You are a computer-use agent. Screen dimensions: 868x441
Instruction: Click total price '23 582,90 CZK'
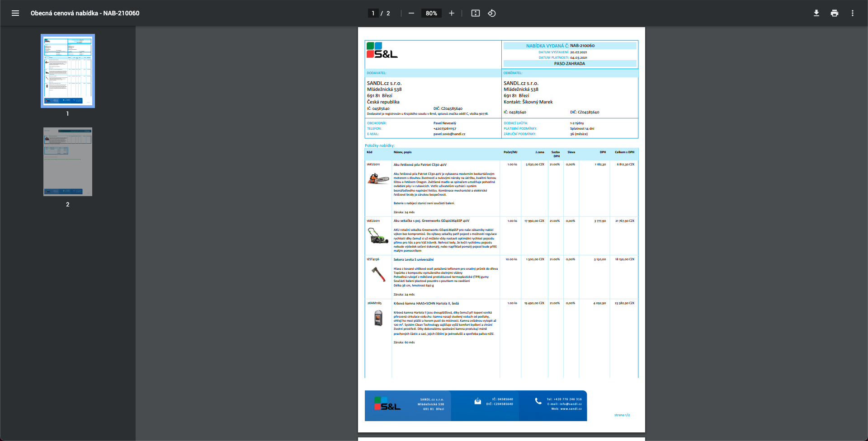click(625, 303)
